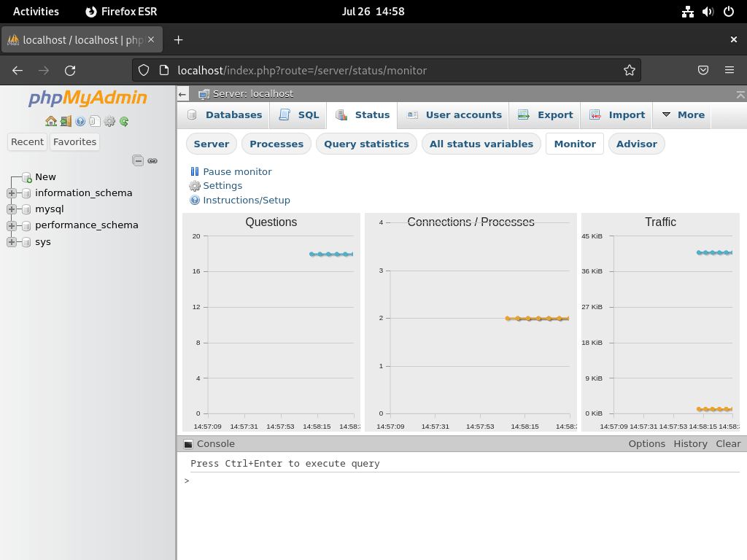Click the MySQL documentation page icon
This screenshot has width=747, height=560.
(95, 122)
